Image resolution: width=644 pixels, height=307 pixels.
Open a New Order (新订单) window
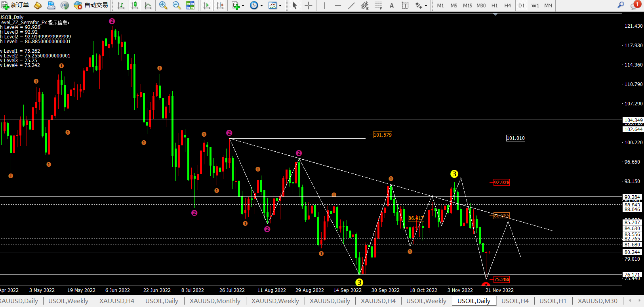click(x=15, y=5)
